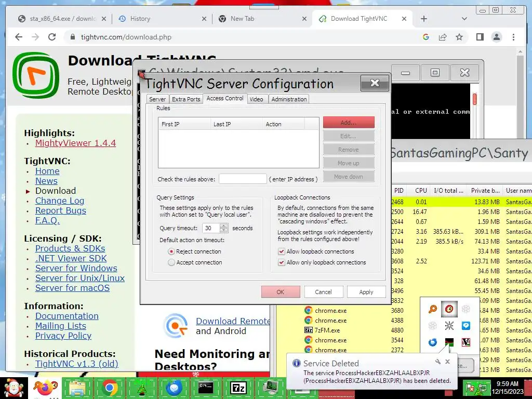
Task: Confirm settings with OK button
Action: pos(280,292)
